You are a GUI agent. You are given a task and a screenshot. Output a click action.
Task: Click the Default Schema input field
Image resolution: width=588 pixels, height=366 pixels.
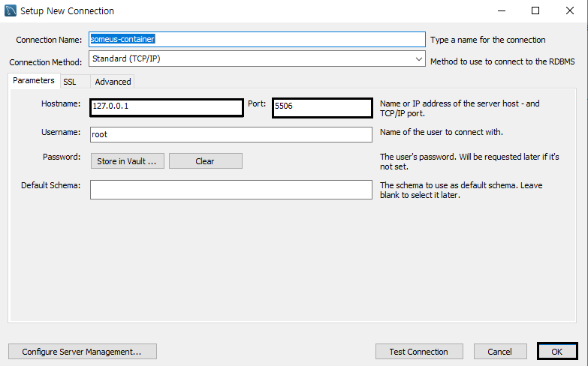point(231,190)
